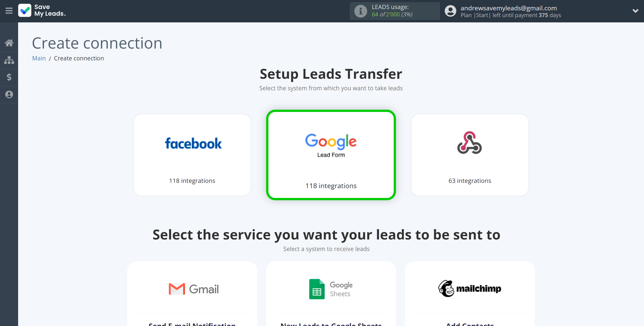644x326 pixels.
Task: Select Google Sheets as destination
Action: [331, 289]
